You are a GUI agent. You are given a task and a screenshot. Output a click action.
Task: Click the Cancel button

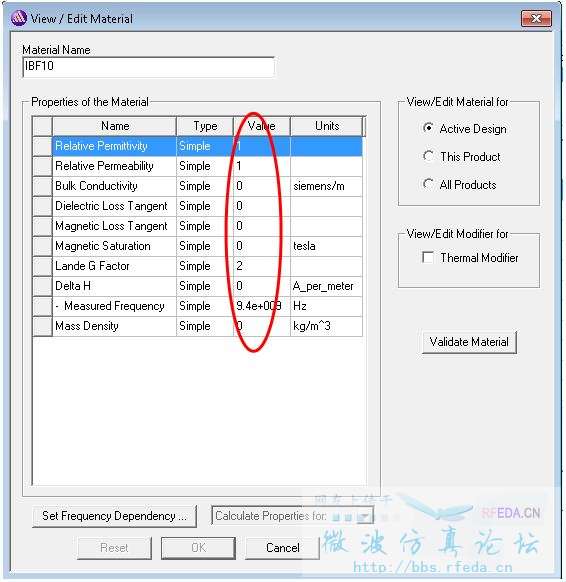tap(282, 547)
